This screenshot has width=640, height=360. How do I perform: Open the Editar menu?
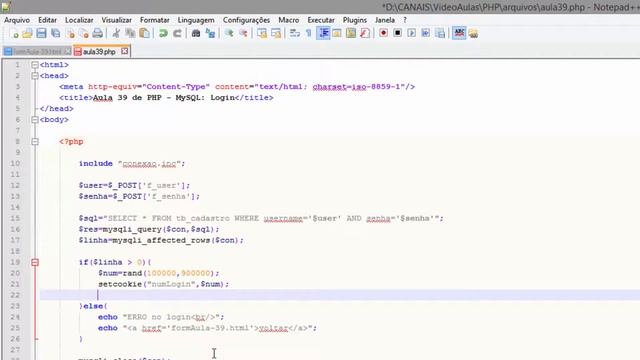pos(47,20)
